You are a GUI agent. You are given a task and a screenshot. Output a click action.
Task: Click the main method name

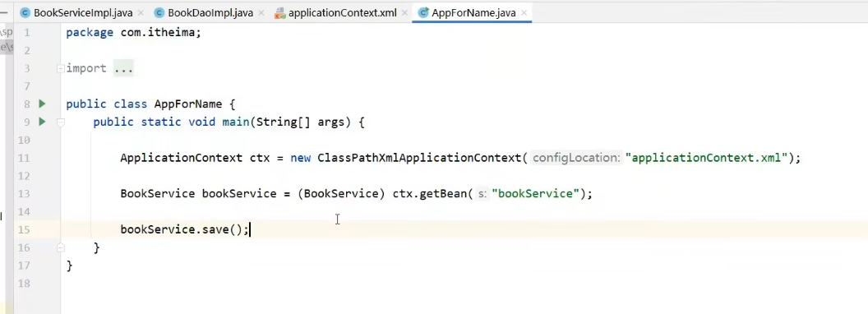[x=236, y=122]
